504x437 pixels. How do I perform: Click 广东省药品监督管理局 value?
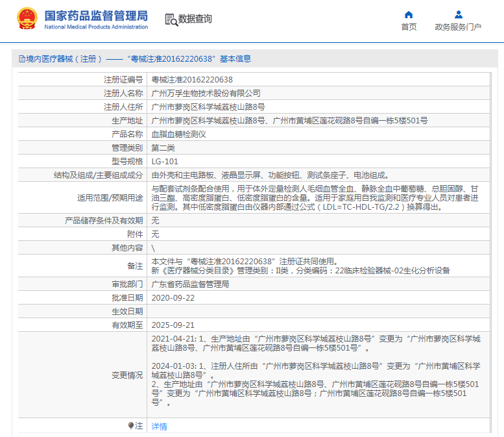pos(190,284)
